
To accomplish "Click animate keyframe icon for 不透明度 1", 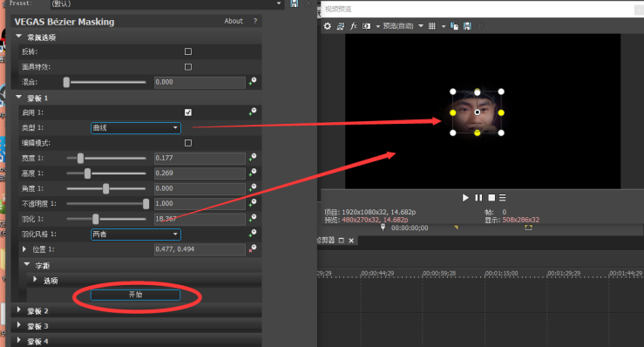I will 253,203.
